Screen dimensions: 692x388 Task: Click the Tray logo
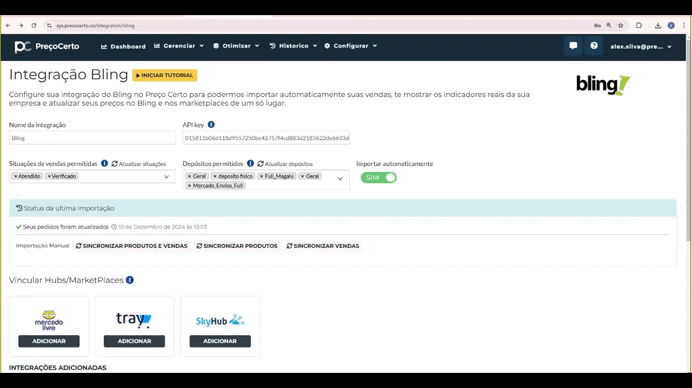(134, 320)
